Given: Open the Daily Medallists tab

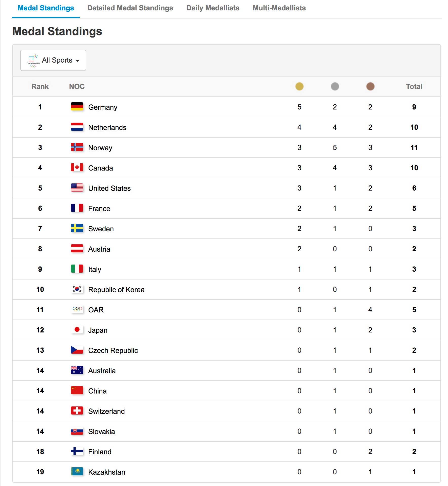Looking at the screenshot, I should click(213, 8).
